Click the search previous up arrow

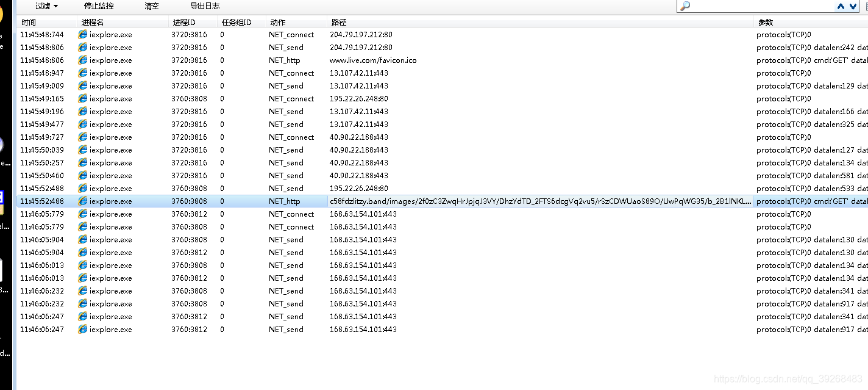[841, 6]
